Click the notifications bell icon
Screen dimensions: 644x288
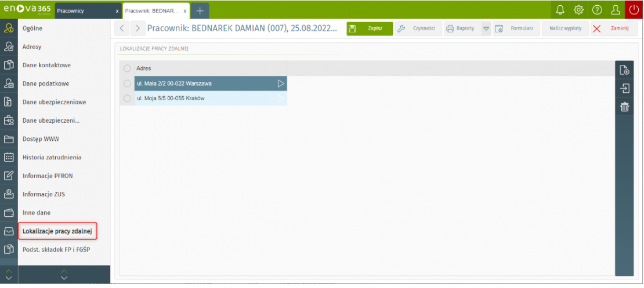[560, 10]
